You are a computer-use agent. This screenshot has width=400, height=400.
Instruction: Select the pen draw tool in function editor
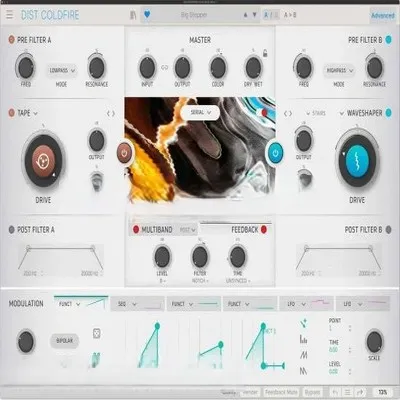[x=304, y=323]
